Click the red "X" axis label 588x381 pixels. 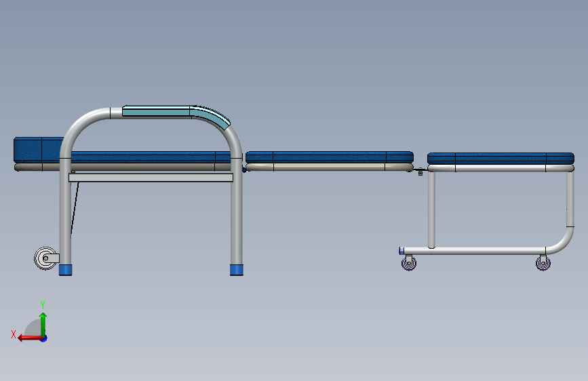pos(14,334)
